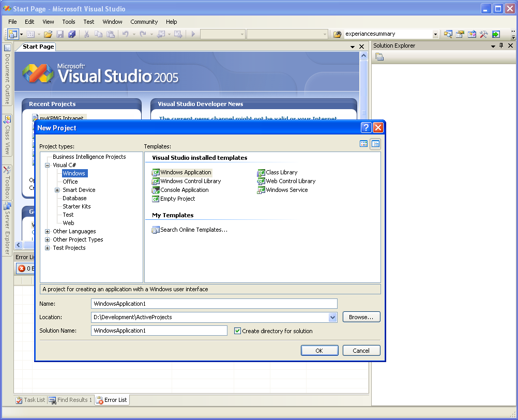The image size is (518, 420).
Task: Collapse the Visual C# tree node
Action: tap(47, 165)
